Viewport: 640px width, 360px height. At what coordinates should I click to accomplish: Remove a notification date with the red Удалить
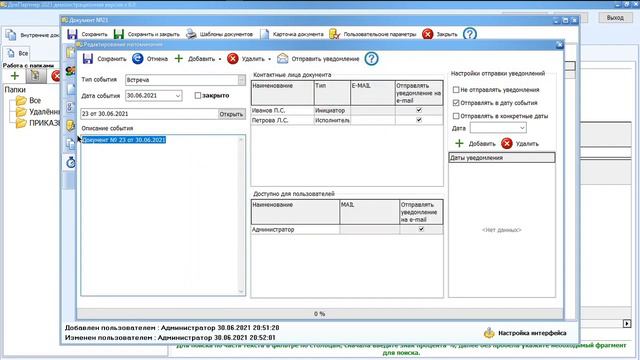507,143
